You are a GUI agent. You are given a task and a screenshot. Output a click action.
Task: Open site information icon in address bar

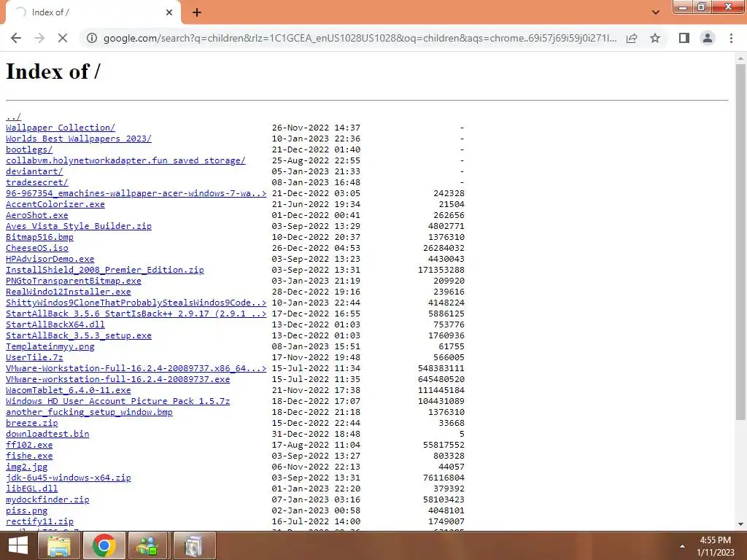pyautogui.click(x=91, y=38)
